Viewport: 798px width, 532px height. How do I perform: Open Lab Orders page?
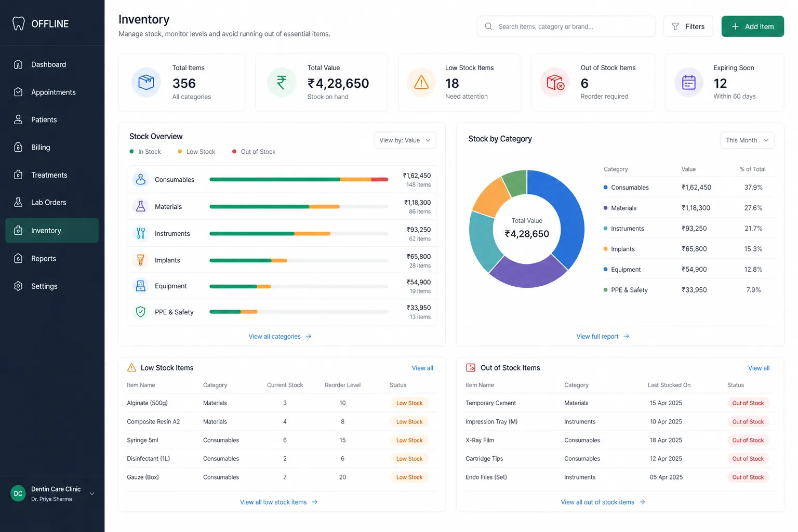pyautogui.click(x=52, y=202)
